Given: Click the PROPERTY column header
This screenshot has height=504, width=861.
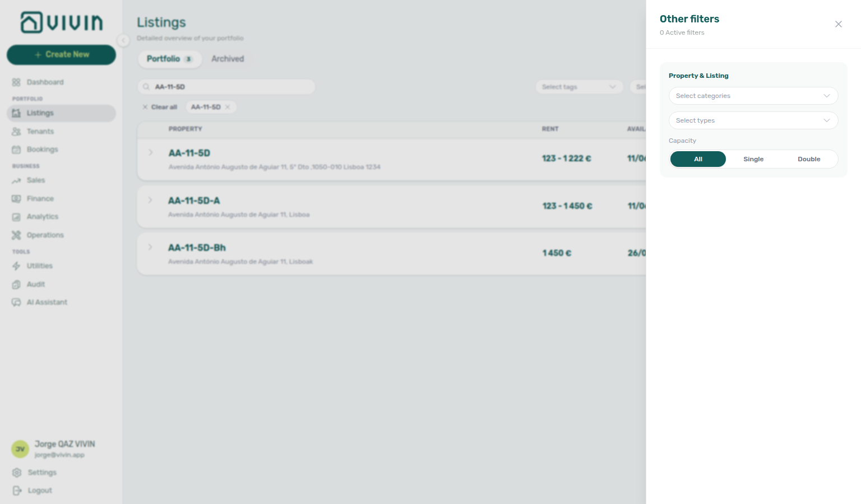Looking at the screenshot, I should pyautogui.click(x=186, y=129).
